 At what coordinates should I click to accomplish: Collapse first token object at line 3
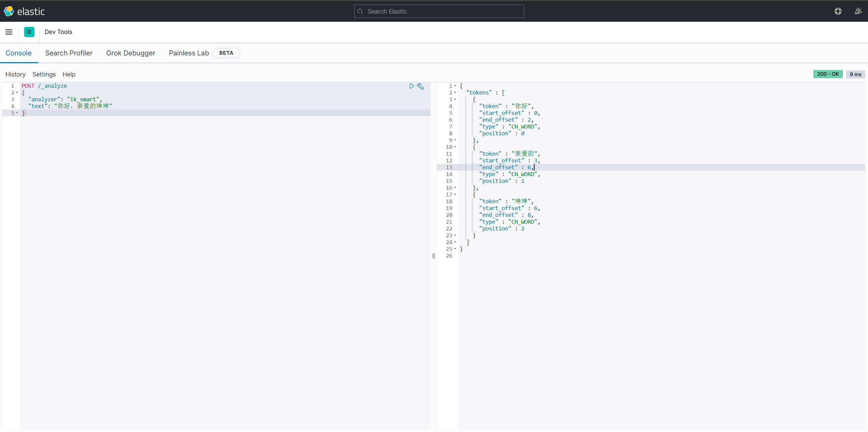coord(455,99)
